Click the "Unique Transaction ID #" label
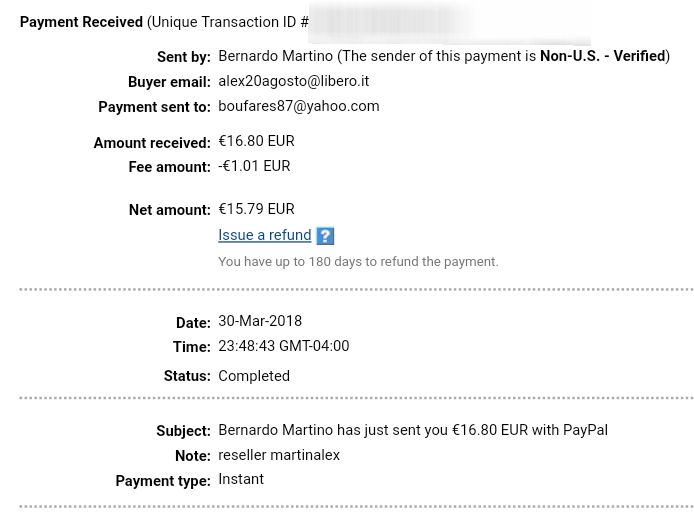This screenshot has height=520, width=694. pyautogui.click(x=230, y=22)
